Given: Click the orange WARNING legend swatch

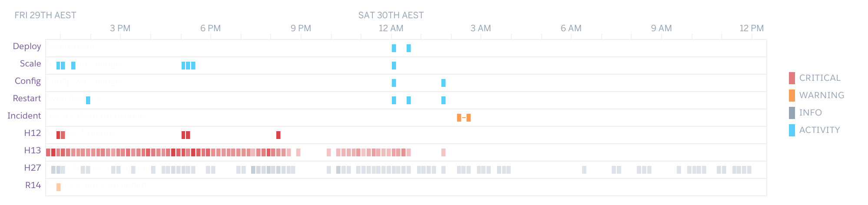Looking at the screenshot, I should 792,96.
